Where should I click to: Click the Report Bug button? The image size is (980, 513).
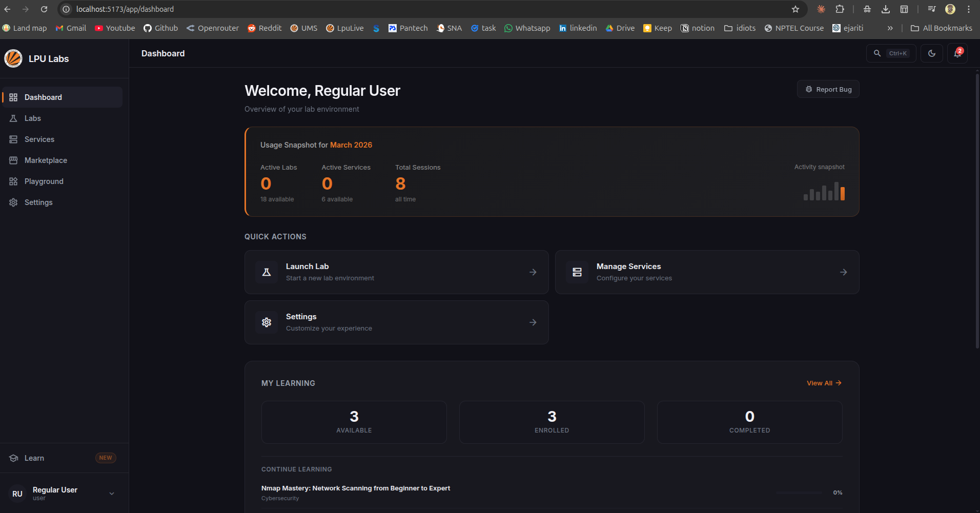point(828,89)
